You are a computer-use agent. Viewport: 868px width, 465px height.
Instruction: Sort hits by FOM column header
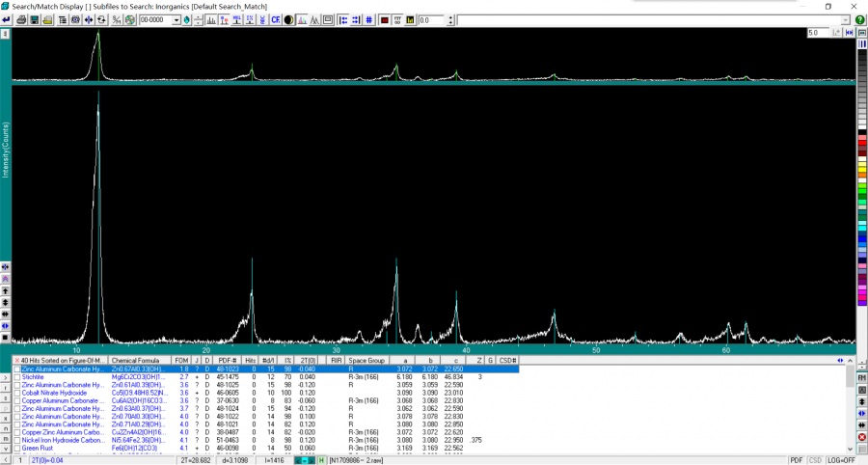point(181,360)
